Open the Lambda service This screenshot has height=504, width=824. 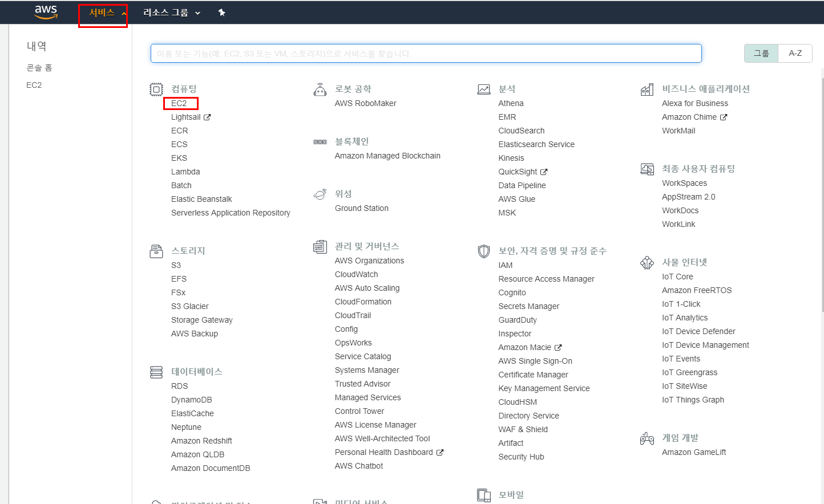(x=185, y=172)
